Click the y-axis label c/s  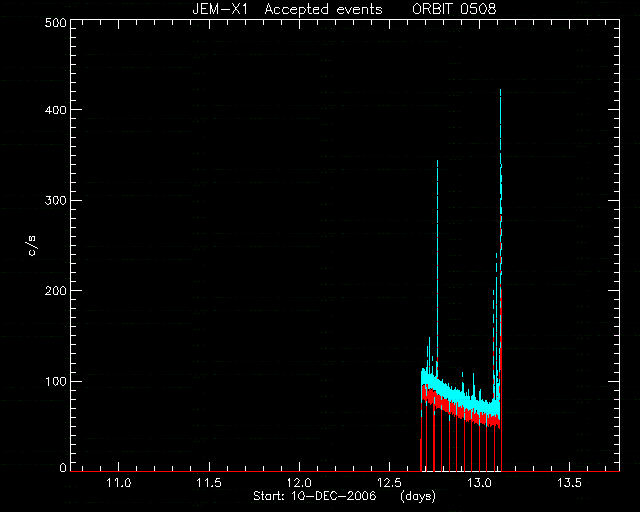click(32, 246)
